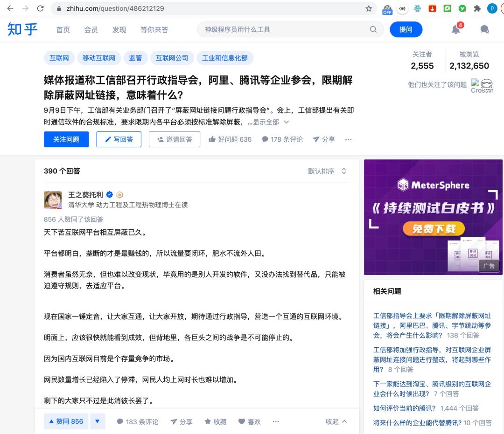Select the 移动互联网 topic tag
This screenshot has width=504, height=434.
pos(99,58)
